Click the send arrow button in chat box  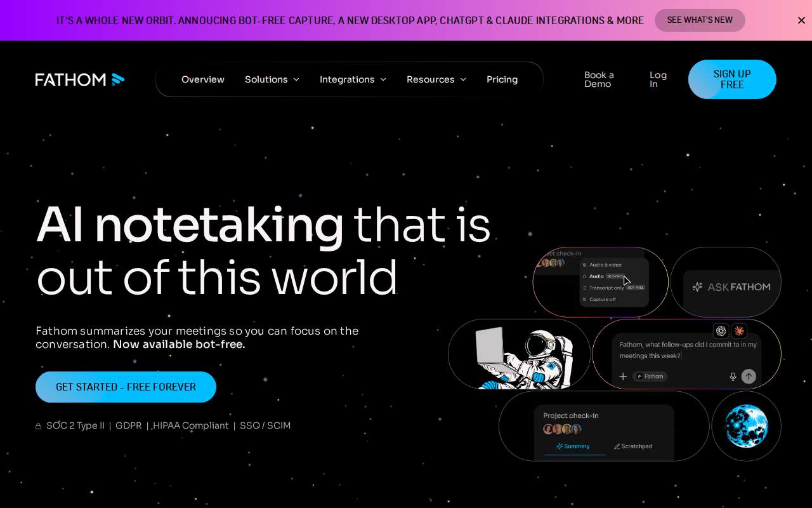pos(749,377)
